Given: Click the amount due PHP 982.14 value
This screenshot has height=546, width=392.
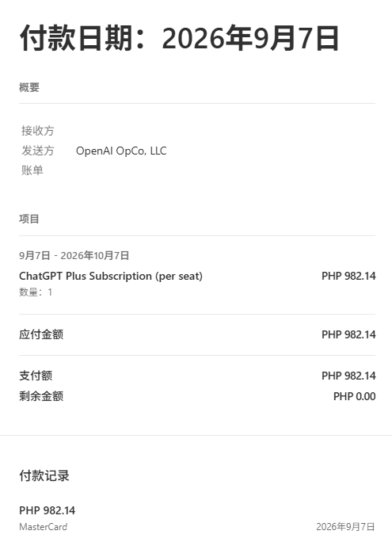Looking at the screenshot, I should click(348, 334).
